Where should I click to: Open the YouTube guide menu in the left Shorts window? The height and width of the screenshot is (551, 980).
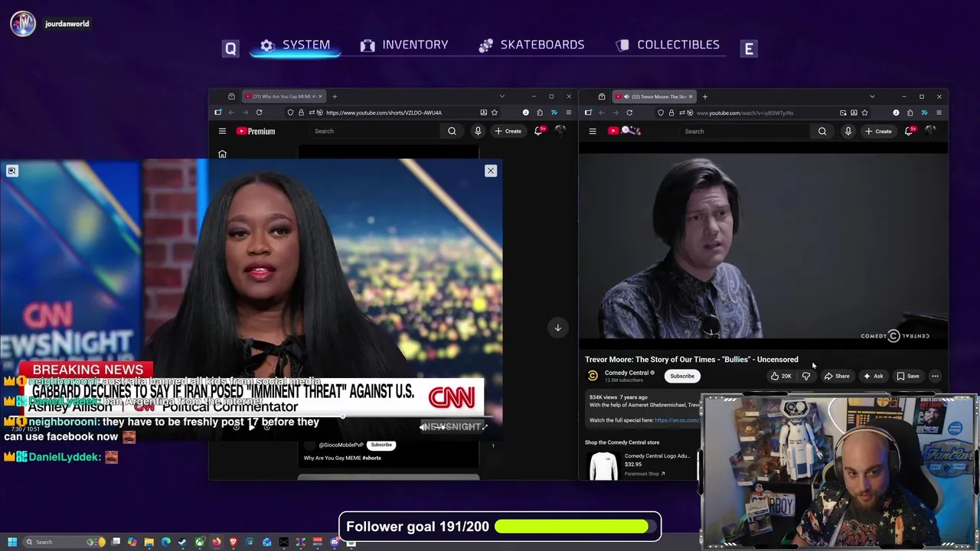222,131
